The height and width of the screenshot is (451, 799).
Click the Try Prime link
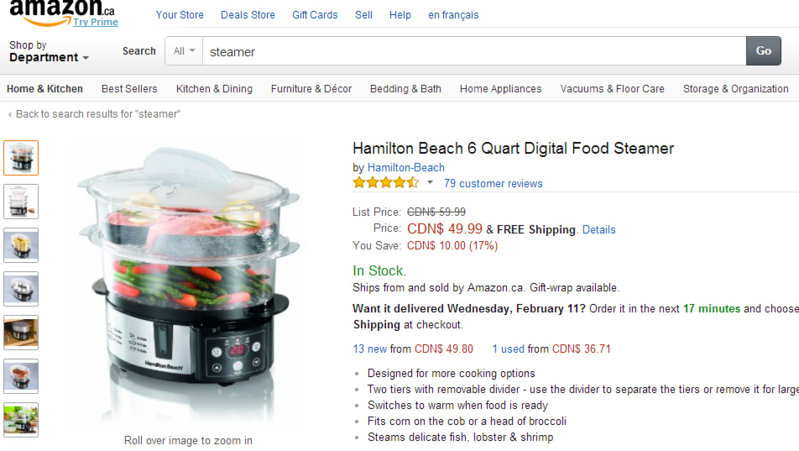[95, 22]
